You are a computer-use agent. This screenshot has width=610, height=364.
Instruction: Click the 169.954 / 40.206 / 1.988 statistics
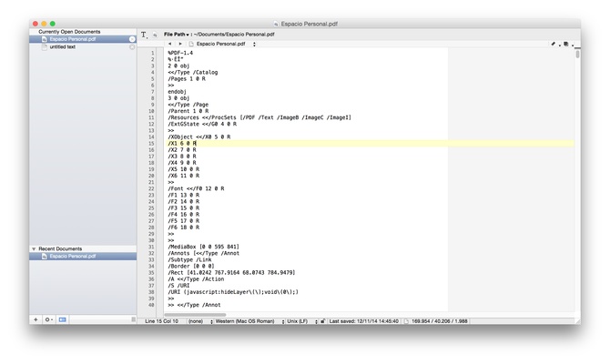440,321
